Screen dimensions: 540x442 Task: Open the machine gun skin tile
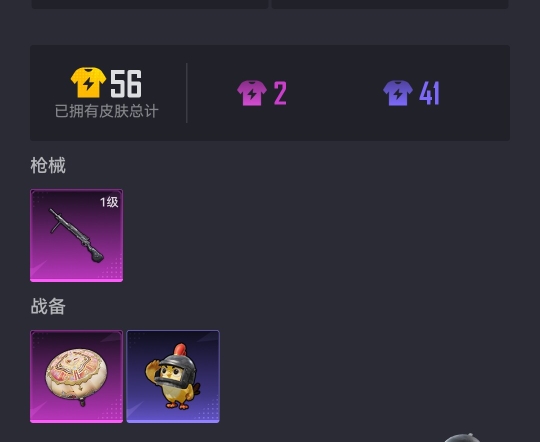[76, 236]
